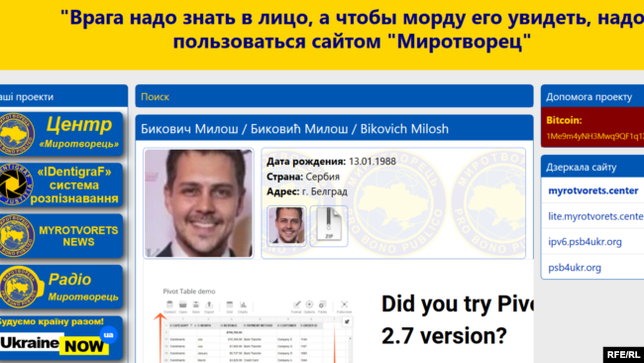The image size is (644, 363).
Task: Click the pivot grid vertical scrollbar up arrow
Action: click(350, 338)
